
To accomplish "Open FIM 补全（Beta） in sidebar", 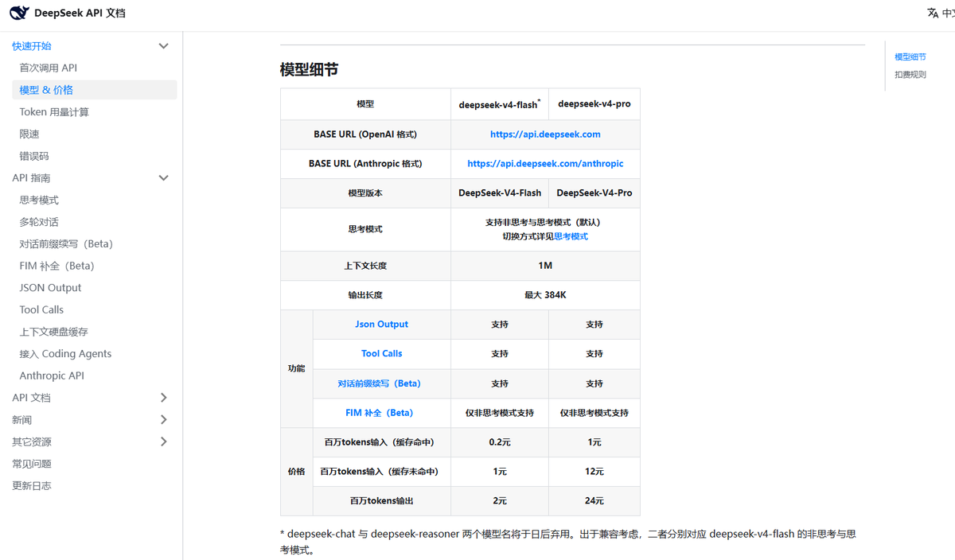I will click(x=57, y=266).
